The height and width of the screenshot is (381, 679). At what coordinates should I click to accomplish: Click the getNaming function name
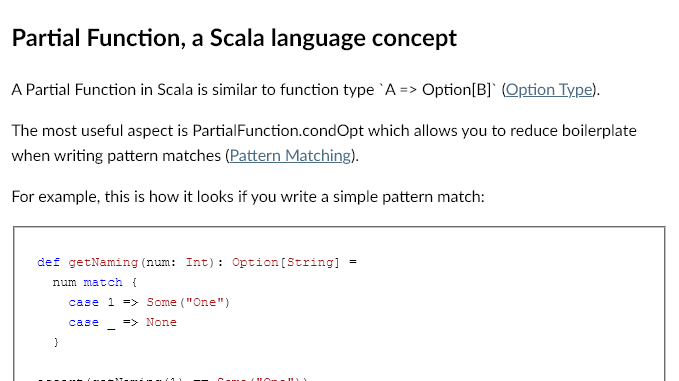(x=103, y=263)
